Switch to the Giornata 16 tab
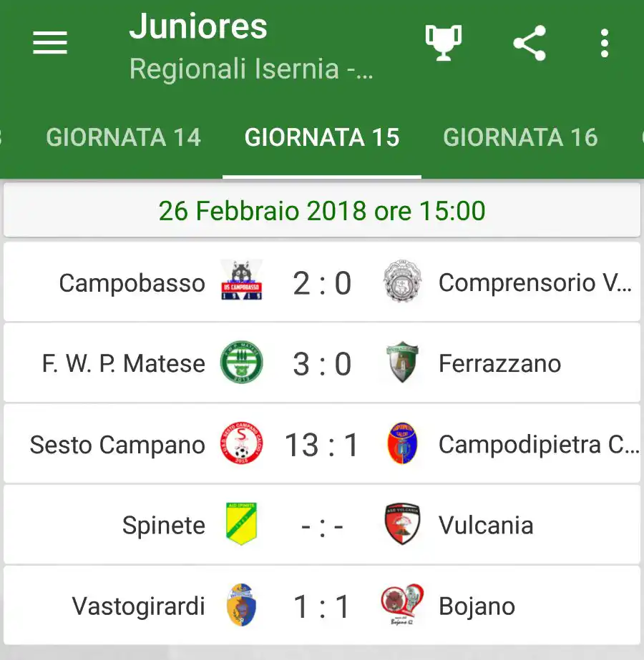 (x=521, y=137)
